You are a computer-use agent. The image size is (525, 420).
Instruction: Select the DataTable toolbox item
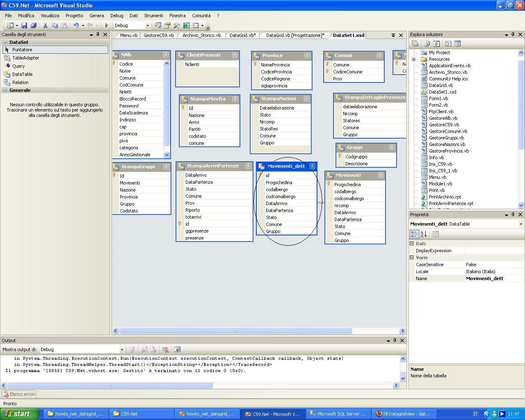pos(22,74)
